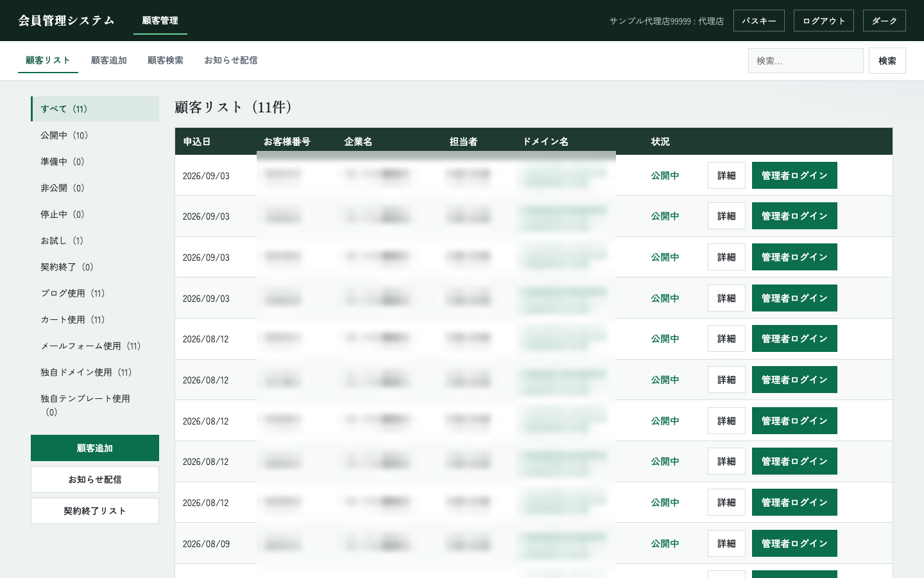Viewport: 924px width, 578px height.
Task: Focus the 検索... input field
Action: click(806, 61)
